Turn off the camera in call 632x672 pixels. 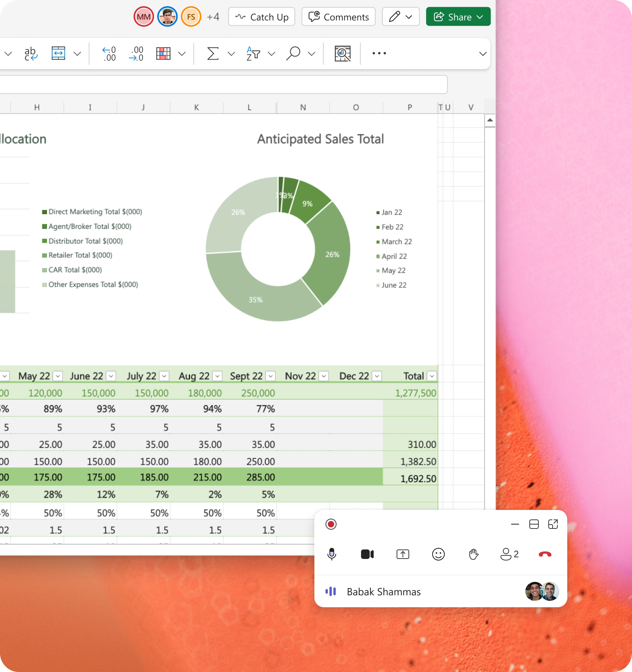point(367,554)
